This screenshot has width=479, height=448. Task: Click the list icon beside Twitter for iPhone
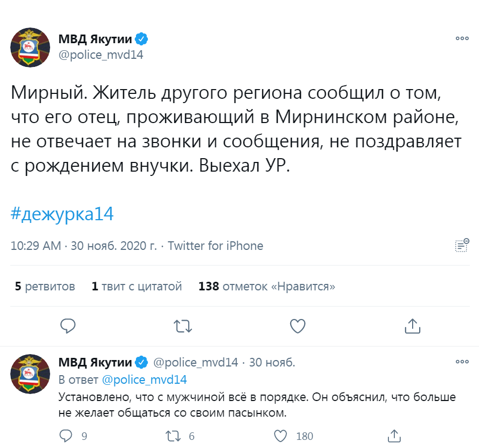pos(462,246)
